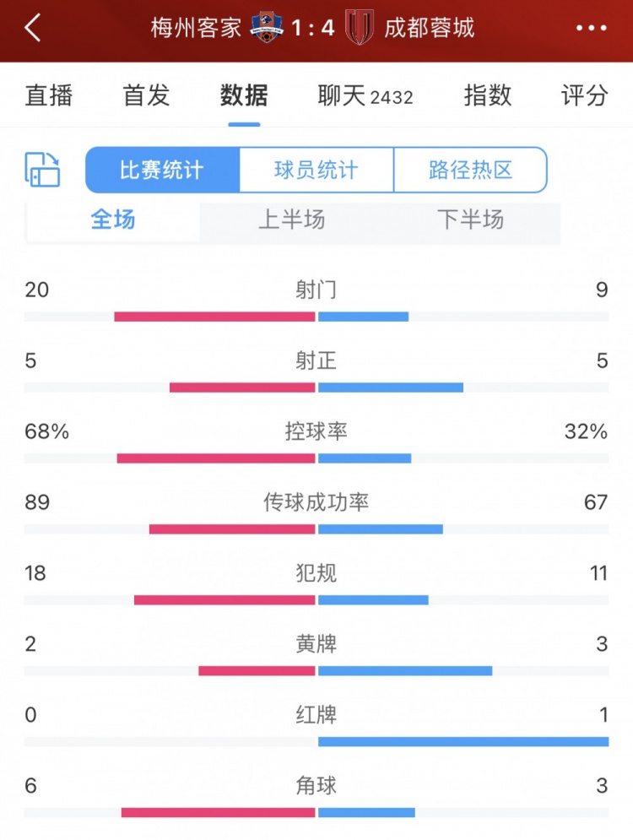Open the 聊天 chat tab
This screenshot has height=840, width=633.
[365, 95]
